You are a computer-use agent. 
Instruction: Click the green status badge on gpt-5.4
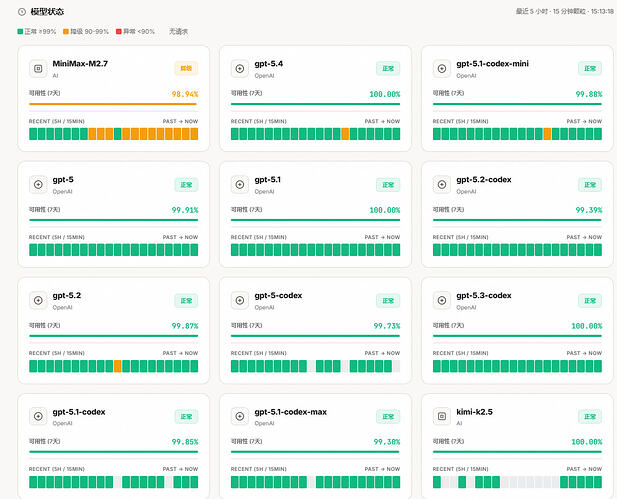[388, 68]
